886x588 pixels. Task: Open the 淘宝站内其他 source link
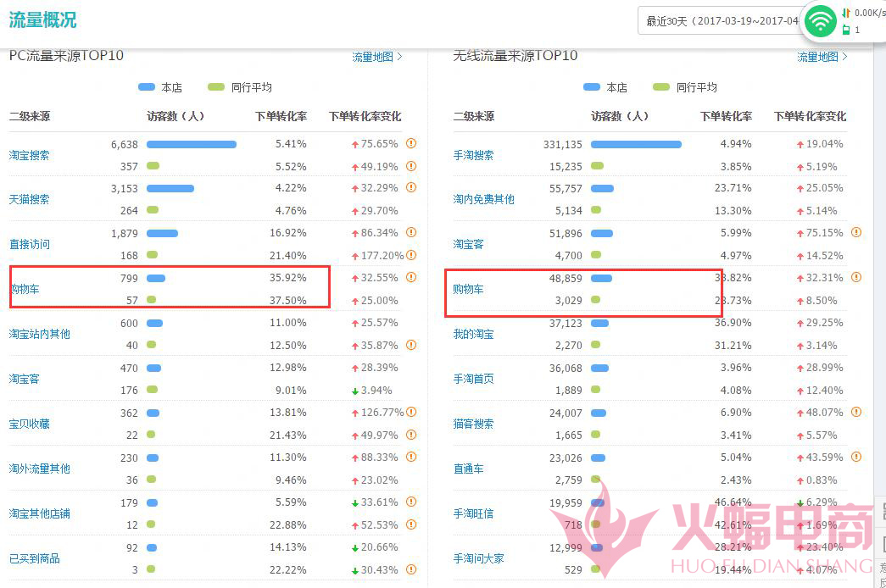40,334
